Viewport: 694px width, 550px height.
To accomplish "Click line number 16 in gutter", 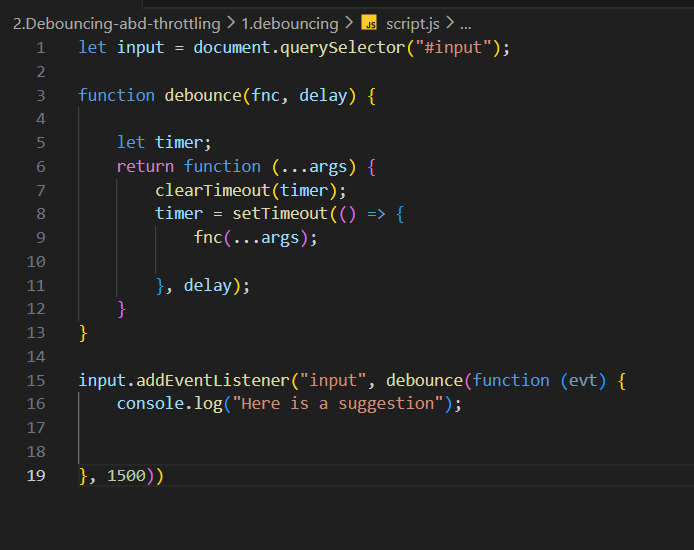I will [x=36, y=404].
